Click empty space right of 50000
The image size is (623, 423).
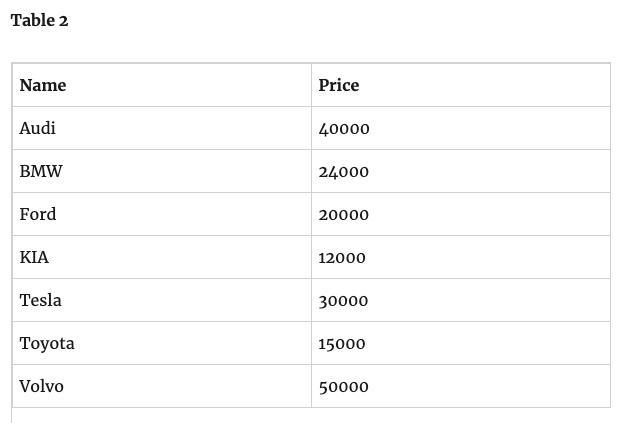tap(489, 386)
